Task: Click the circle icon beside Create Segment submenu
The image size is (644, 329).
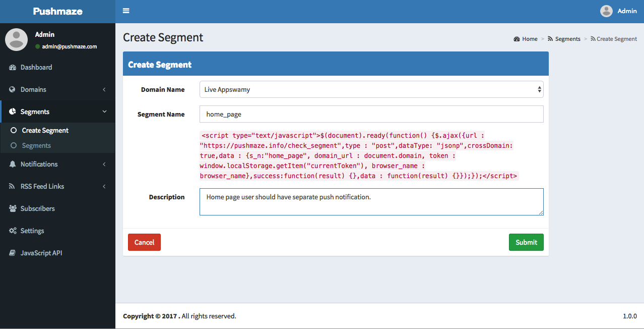Action: coord(14,130)
